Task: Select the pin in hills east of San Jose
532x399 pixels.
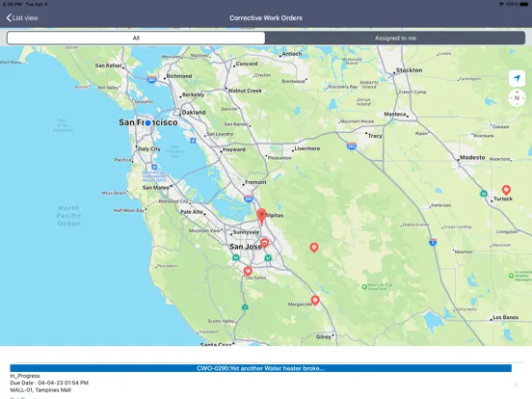Action: click(314, 248)
